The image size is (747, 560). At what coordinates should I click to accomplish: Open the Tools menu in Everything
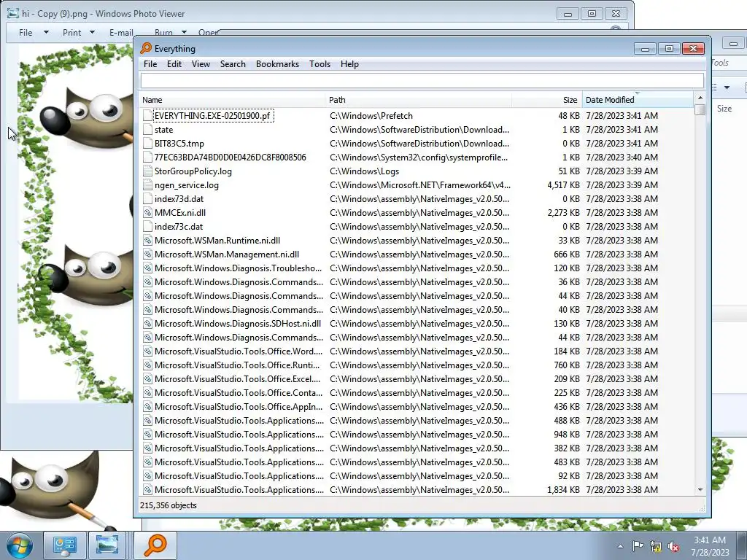click(x=320, y=64)
